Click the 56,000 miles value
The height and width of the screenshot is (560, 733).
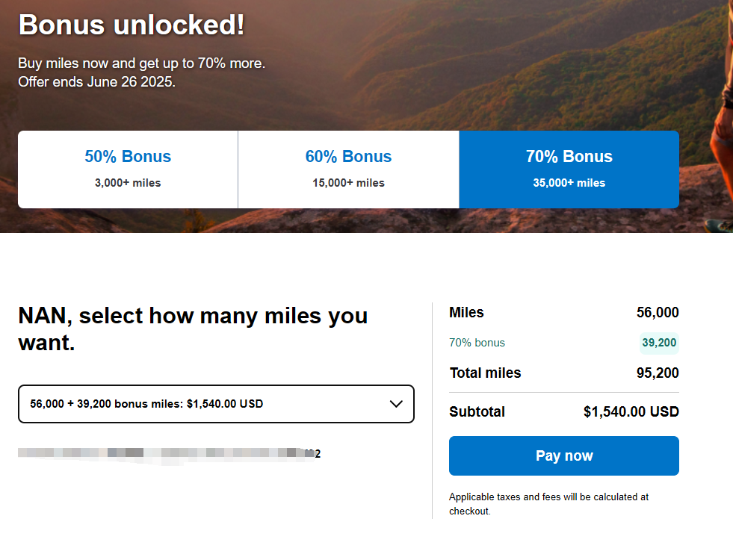click(658, 313)
